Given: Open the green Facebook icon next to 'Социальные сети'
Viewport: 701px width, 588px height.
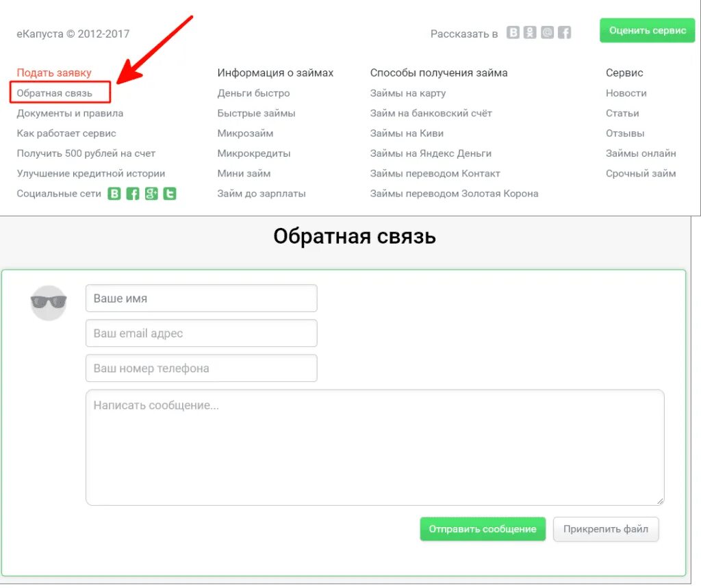Looking at the screenshot, I should pos(132,194).
